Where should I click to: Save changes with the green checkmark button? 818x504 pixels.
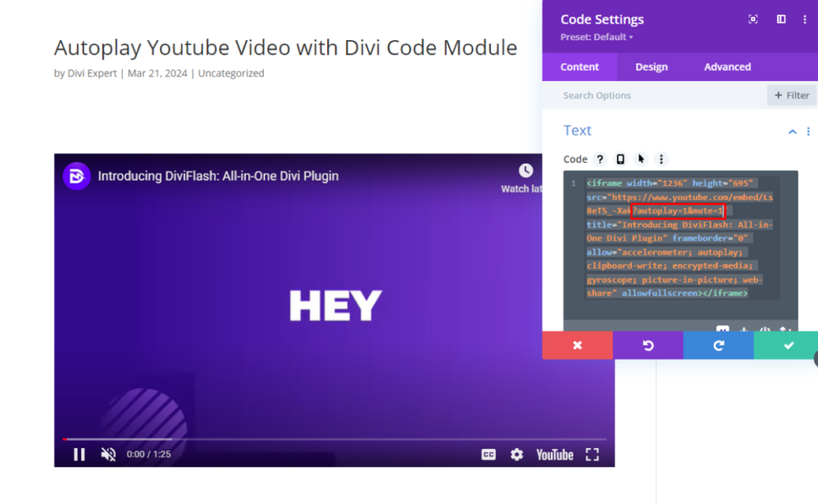pos(786,345)
